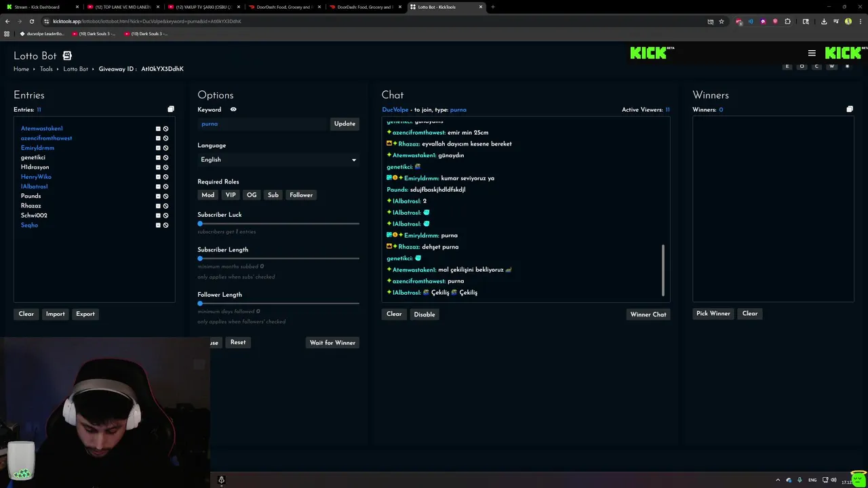Ban azencifromthawest with the block icon
Screen dimensions: 868x488
165,138
